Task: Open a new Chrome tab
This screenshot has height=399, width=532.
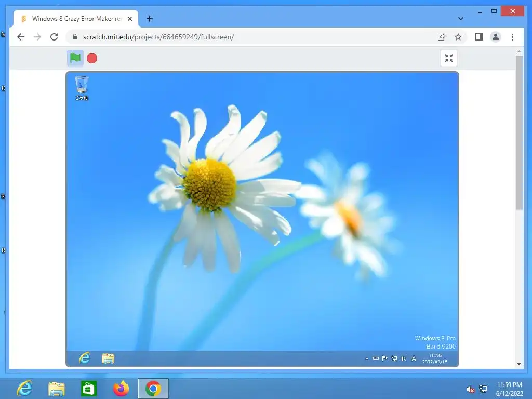Action: pos(150,19)
